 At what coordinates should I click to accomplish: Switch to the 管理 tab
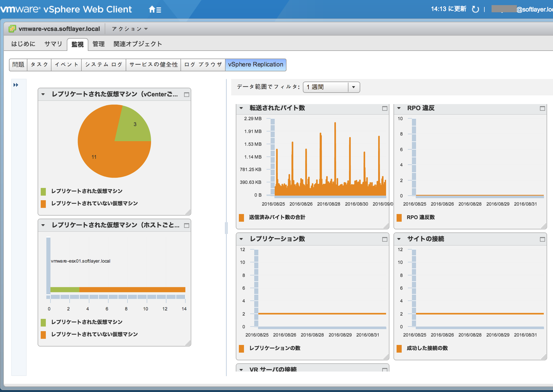(98, 44)
